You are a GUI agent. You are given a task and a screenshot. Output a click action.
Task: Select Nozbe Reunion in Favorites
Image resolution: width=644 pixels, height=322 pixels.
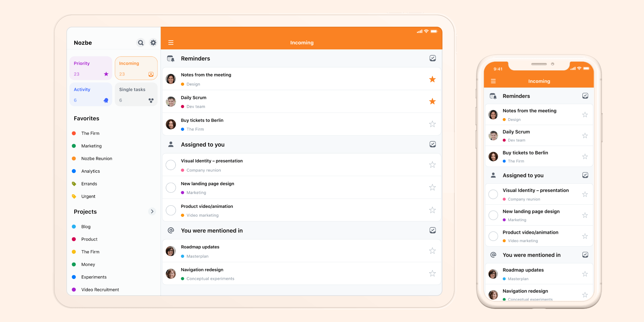pyautogui.click(x=97, y=158)
